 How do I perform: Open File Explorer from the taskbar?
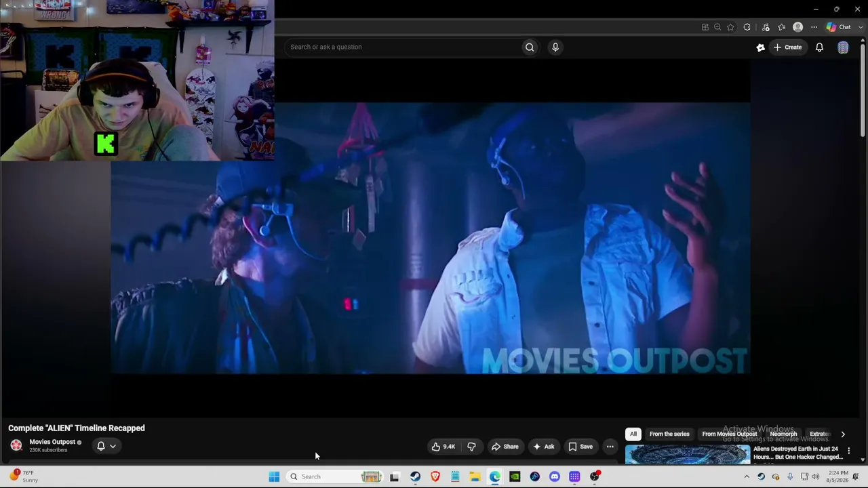pos(475,476)
